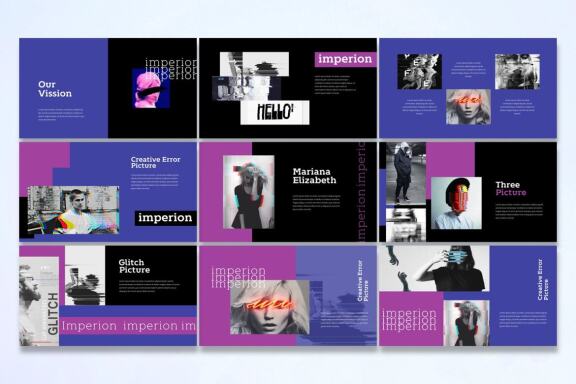This screenshot has width=576, height=384.
Task: Click the HELLO distorted text image
Action: coord(275,112)
